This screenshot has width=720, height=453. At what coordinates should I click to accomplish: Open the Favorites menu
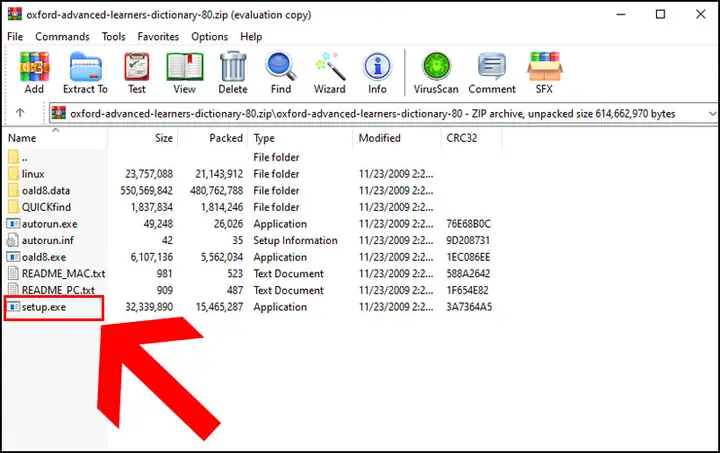tap(158, 37)
